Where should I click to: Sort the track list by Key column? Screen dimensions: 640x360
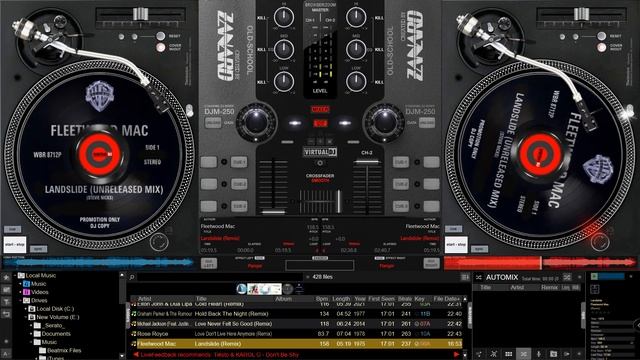(x=419, y=299)
